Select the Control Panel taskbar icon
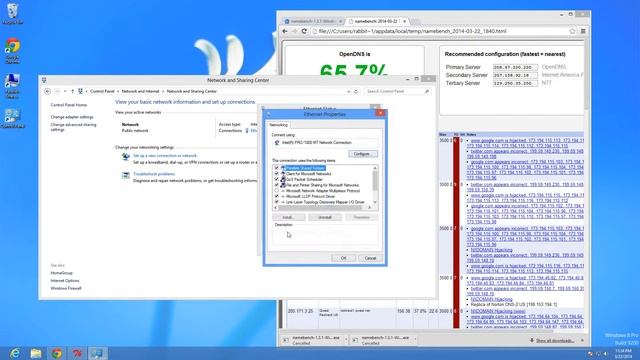The width and height of the screenshot is (640, 360). pos(98,353)
